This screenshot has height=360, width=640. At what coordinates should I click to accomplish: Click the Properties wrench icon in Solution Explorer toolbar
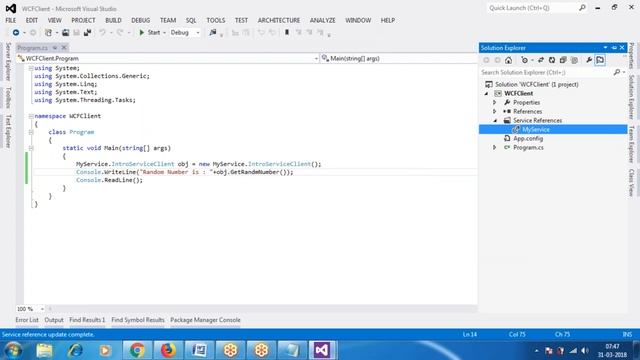point(589,60)
